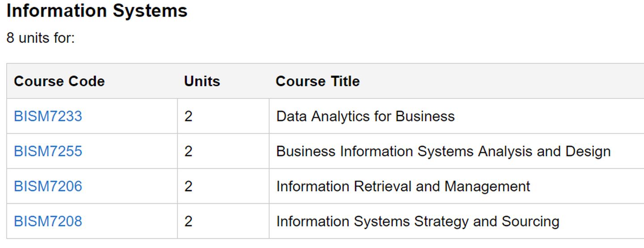Screen dimensions: 644x248
Task: Click the units value beside BISM7206
Action: click(x=188, y=186)
